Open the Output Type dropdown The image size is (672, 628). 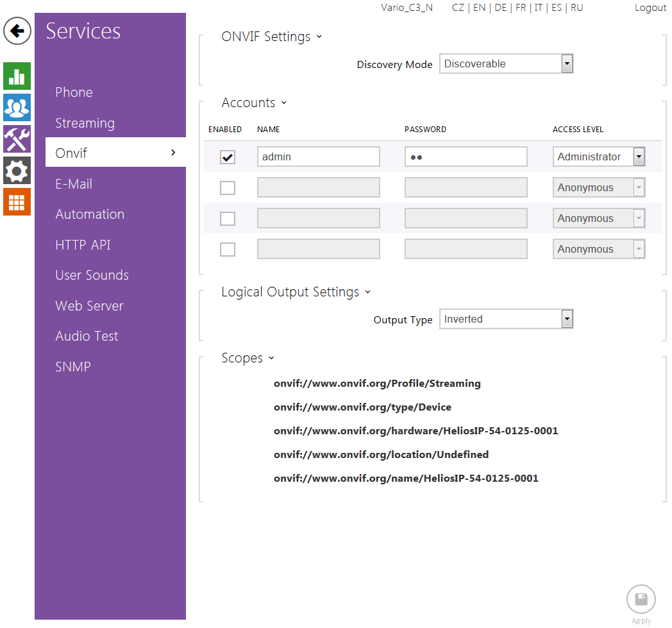click(506, 319)
